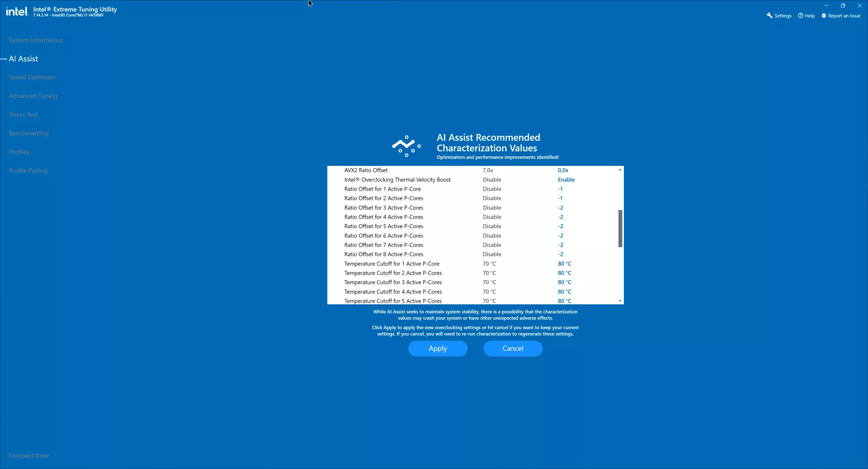The height and width of the screenshot is (469, 868).
Task: Select Ratio Offset for 1 Active P-Core
Action: (x=472, y=189)
